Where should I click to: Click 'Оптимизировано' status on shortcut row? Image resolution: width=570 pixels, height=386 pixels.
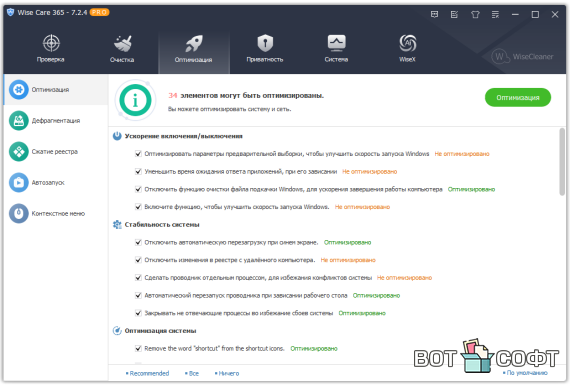[x=314, y=349]
